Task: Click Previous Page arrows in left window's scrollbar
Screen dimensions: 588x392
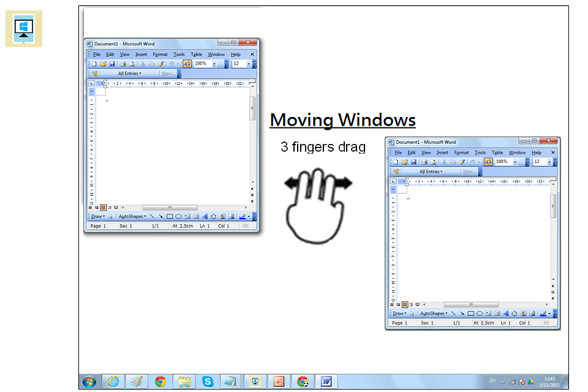Action: [x=252, y=189]
